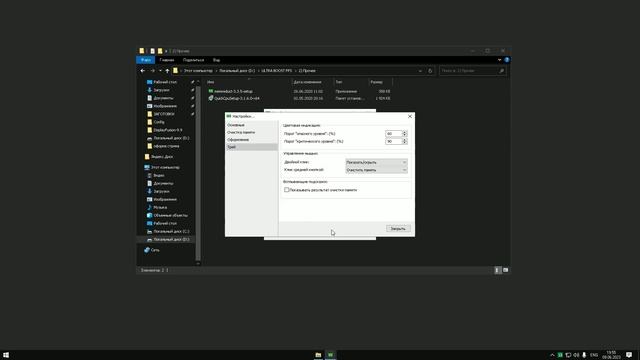The image size is (640, 360).
Task: Open Windows Start menu
Action: pos(6,355)
